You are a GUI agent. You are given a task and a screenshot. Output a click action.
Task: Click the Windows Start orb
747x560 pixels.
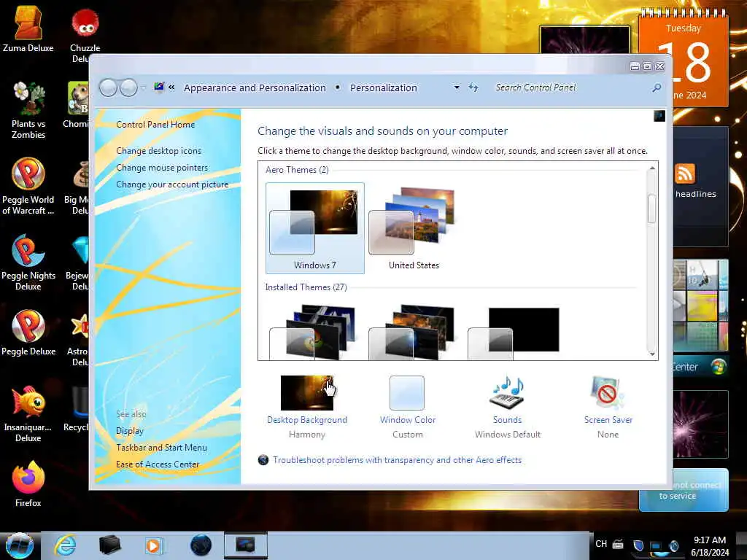(20, 545)
